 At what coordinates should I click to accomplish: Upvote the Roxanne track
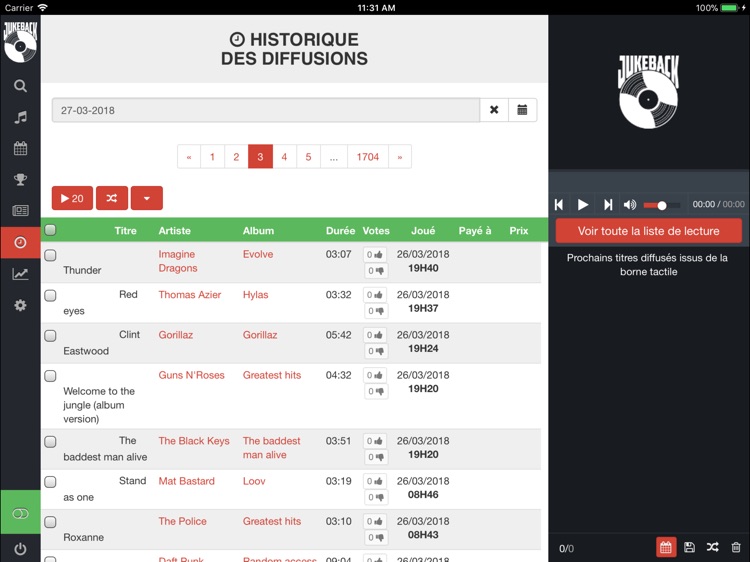(x=375, y=522)
